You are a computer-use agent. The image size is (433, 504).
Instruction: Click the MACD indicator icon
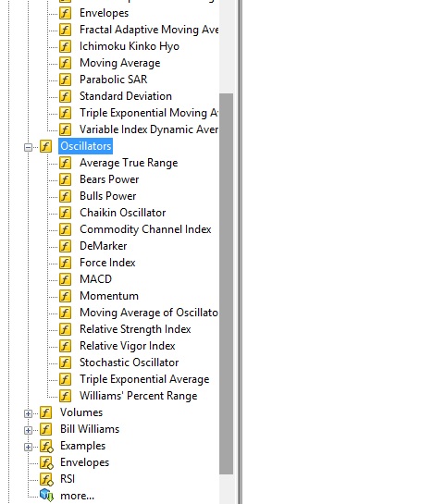coord(66,279)
